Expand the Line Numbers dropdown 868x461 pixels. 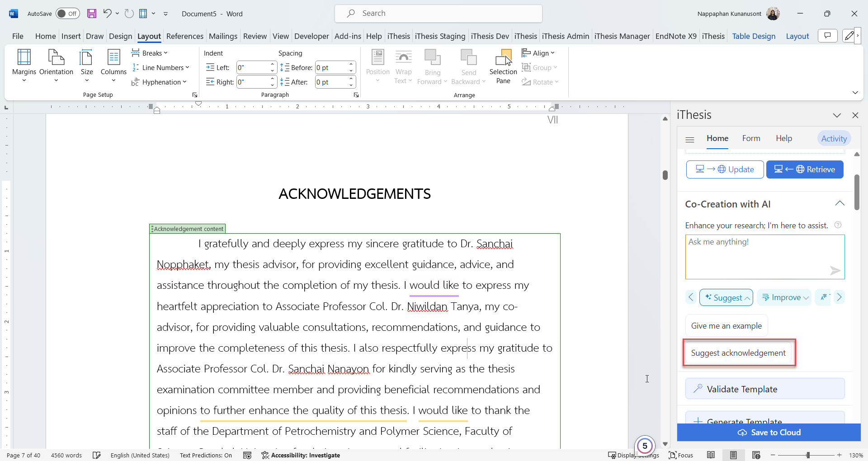coord(160,67)
